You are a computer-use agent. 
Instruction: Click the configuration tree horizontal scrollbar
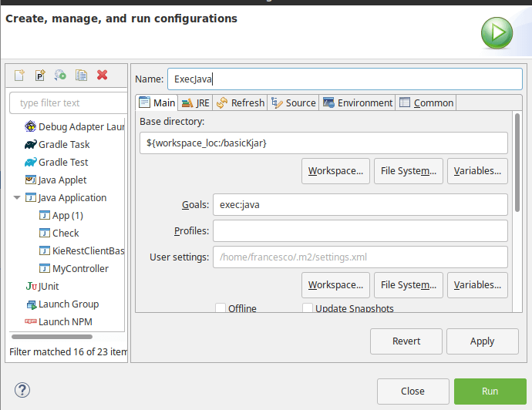[52, 337]
